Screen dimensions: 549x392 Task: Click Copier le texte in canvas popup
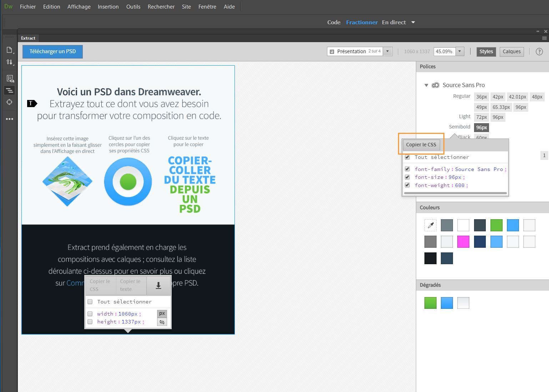click(x=131, y=285)
